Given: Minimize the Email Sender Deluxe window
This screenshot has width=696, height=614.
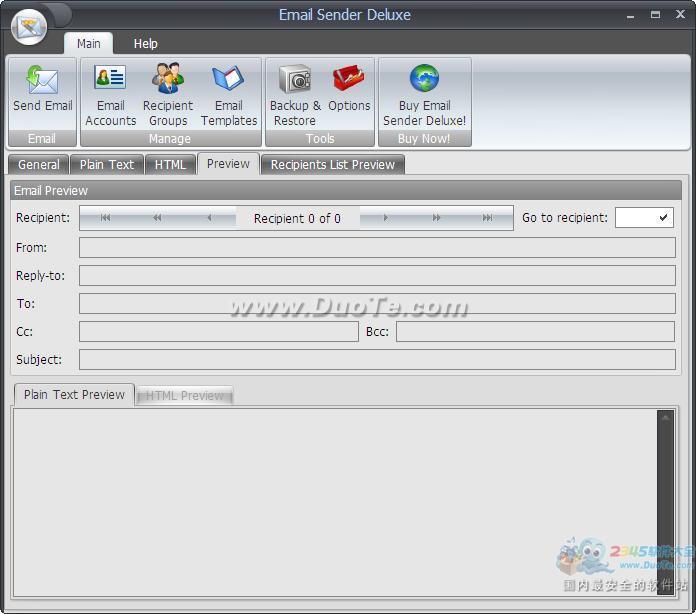Looking at the screenshot, I should tap(630, 15).
